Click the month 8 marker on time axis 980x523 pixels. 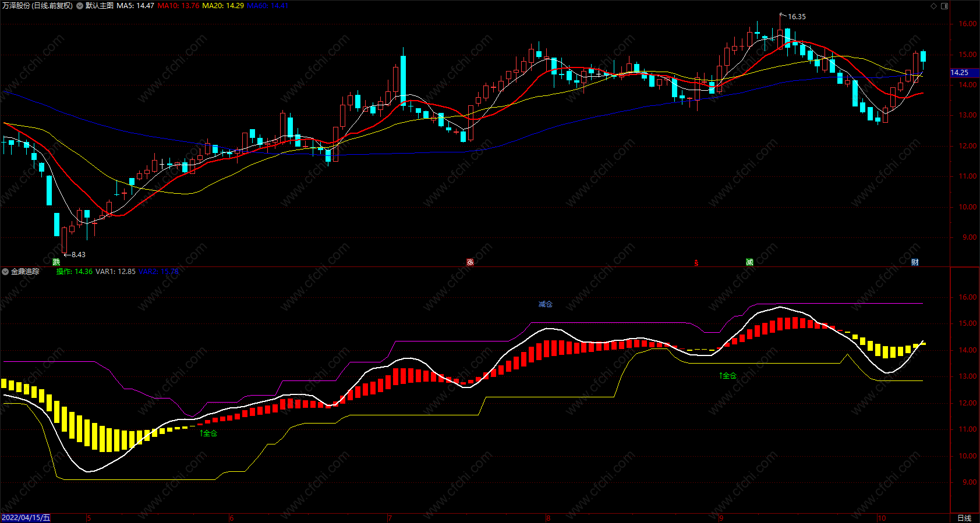tap(548, 518)
